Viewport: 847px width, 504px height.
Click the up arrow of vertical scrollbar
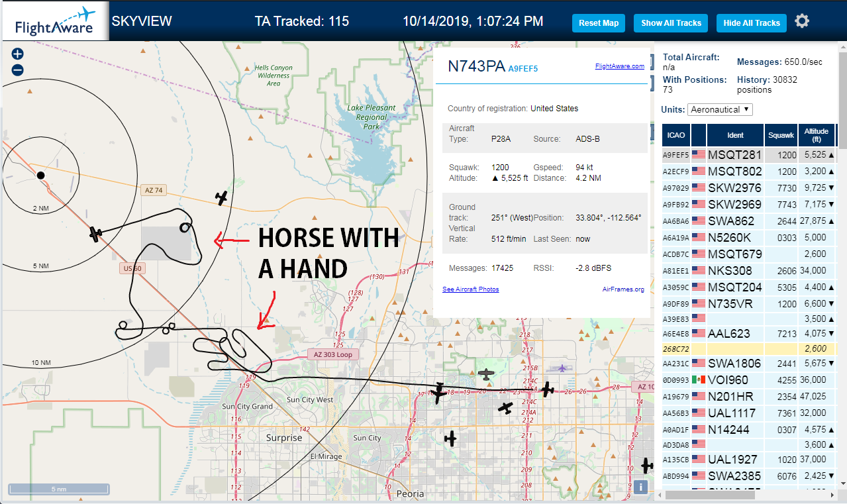point(842,47)
